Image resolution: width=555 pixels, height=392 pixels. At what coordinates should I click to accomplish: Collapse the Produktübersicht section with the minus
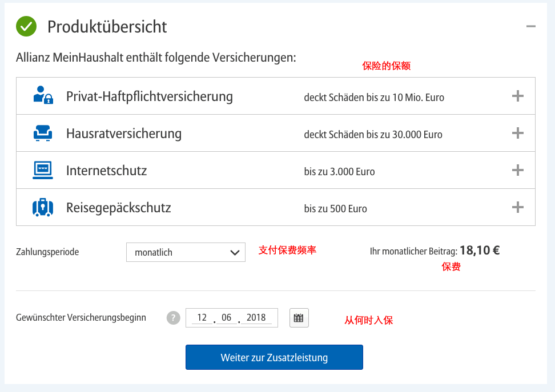tap(530, 27)
